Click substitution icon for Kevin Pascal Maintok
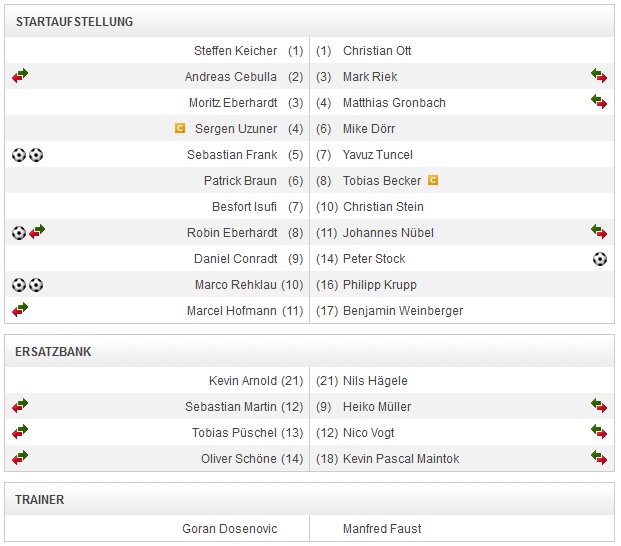Screen dimensions: 621x546 pos(599,458)
